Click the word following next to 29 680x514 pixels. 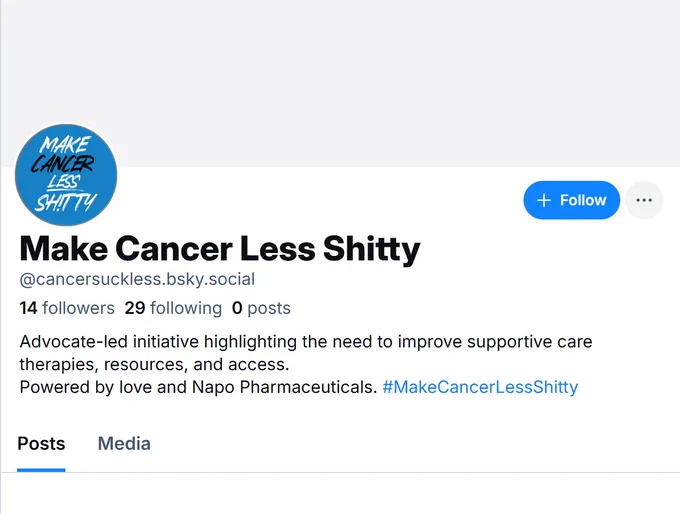pyautogui.click(x=186, y=308)
